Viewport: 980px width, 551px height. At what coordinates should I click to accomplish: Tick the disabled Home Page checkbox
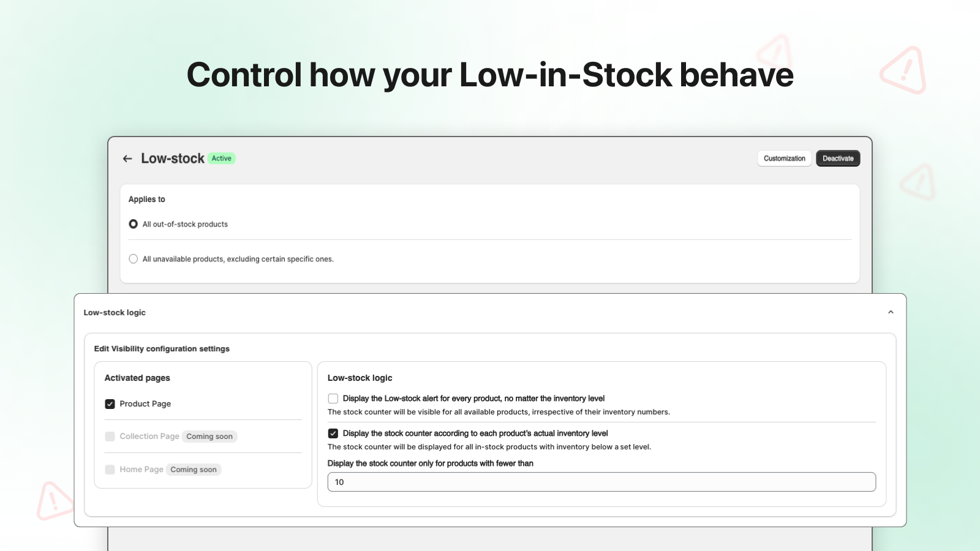point(110,470)
